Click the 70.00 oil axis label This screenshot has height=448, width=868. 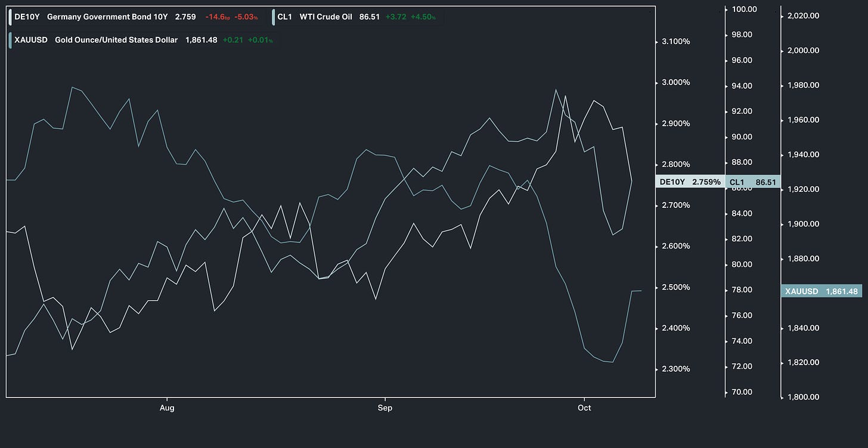point(742,392)
